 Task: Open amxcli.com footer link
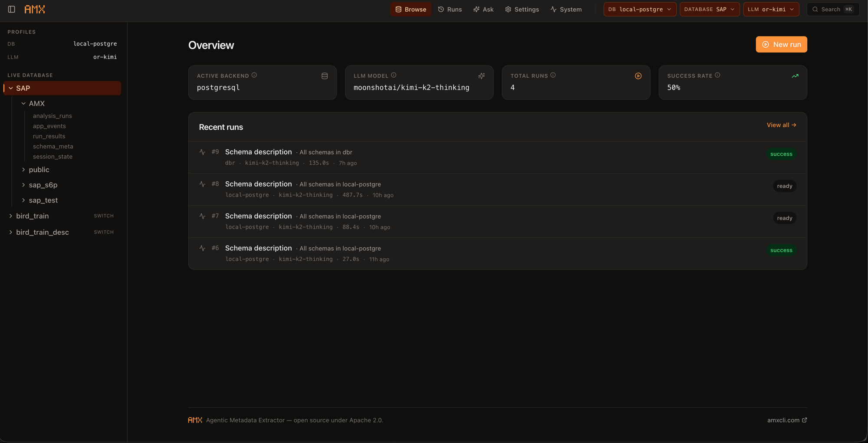787,420
